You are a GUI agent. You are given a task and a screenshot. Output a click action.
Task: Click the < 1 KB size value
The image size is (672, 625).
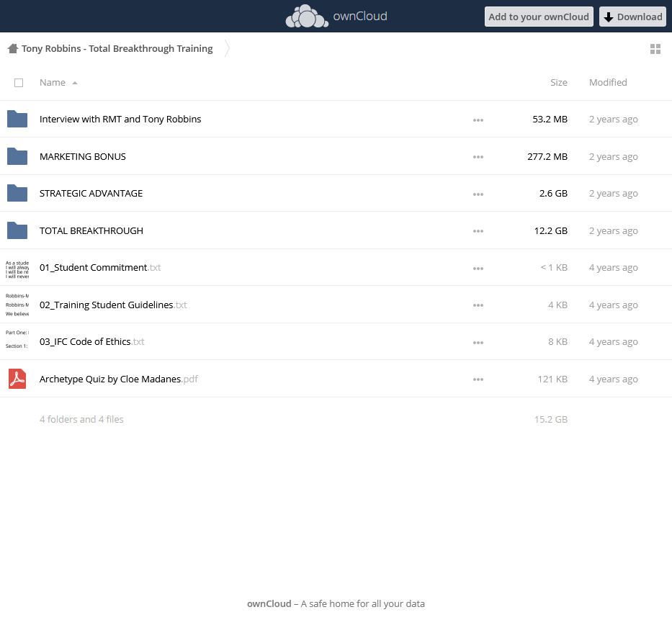point(554,267)
